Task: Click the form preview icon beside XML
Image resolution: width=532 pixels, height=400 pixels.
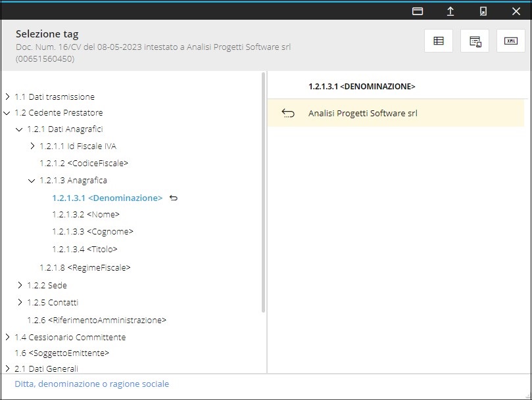Action: click(475, 41)
